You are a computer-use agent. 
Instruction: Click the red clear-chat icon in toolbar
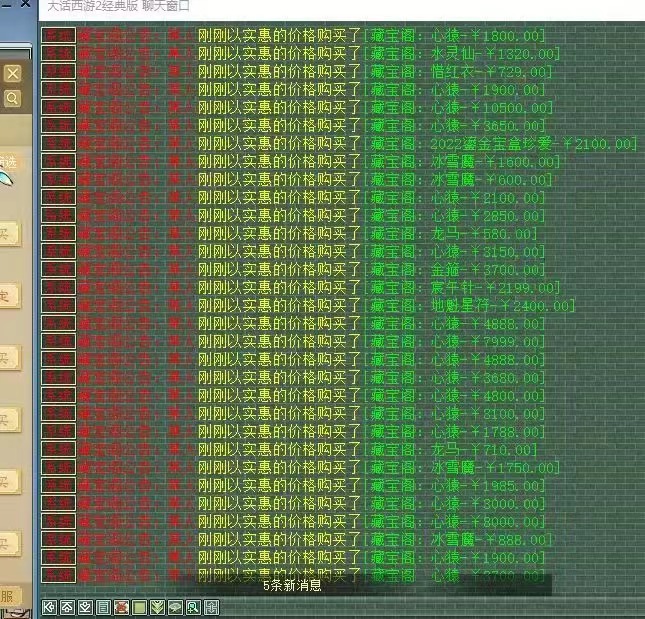coord(121,607)
